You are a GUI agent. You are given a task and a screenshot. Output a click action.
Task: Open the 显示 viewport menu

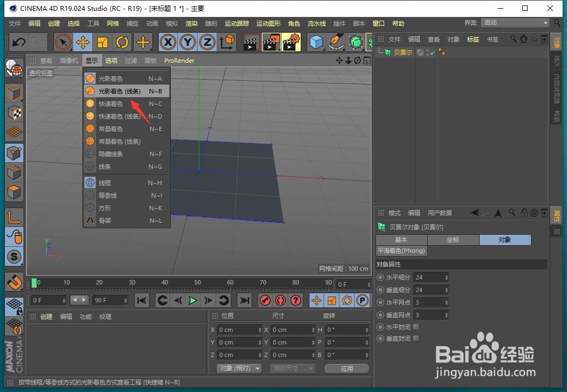click(92, 61)
